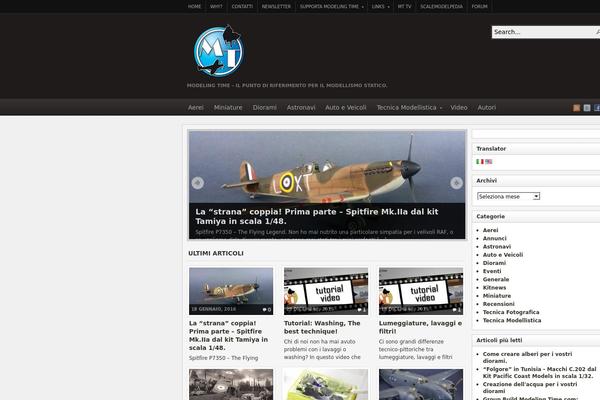Select Kitnews category
This screenshot has width=600, height=400.
[494, 287]
